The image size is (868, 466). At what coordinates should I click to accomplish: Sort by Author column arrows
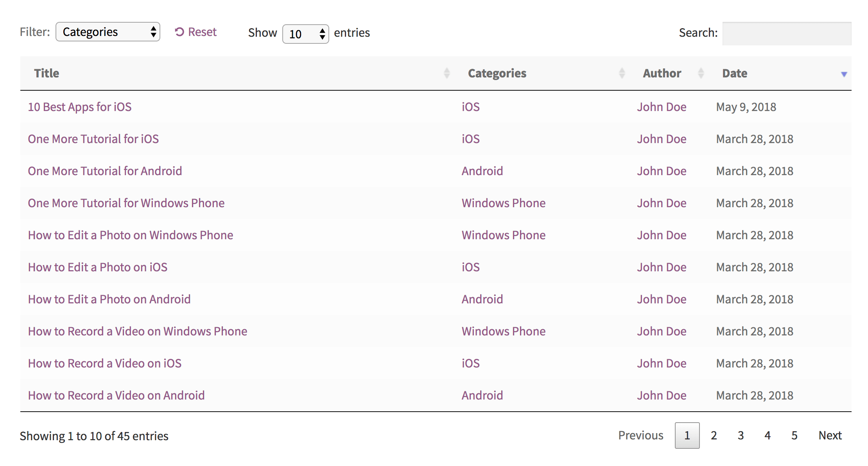(701, 73)
